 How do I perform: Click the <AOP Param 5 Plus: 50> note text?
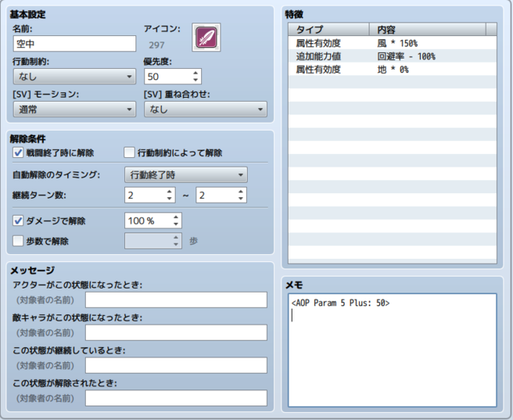click(341, 303)
